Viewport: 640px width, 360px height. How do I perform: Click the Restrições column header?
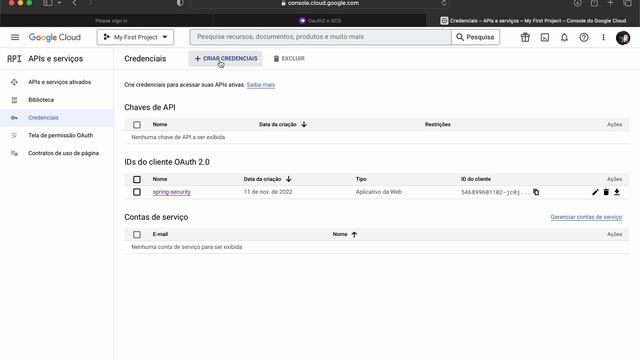(438, 124)
